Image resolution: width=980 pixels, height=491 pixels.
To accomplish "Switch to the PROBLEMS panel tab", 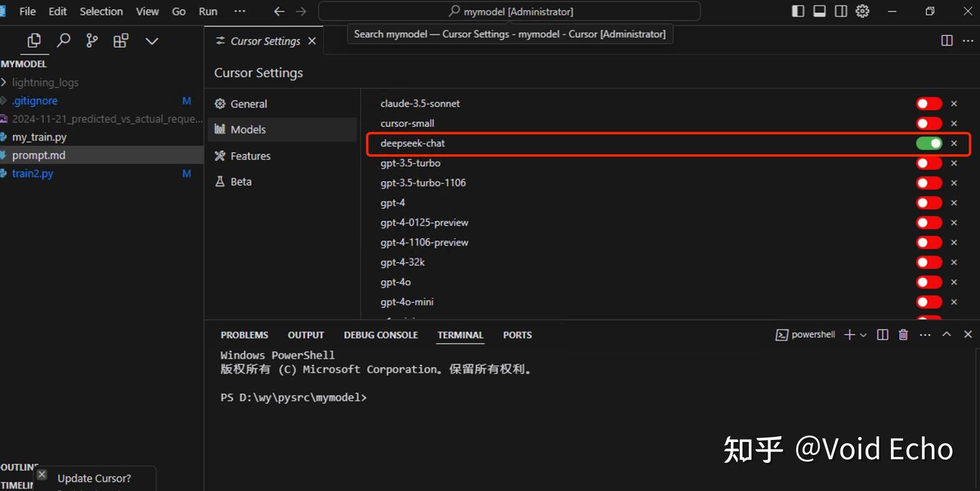I will click(244, 335).
